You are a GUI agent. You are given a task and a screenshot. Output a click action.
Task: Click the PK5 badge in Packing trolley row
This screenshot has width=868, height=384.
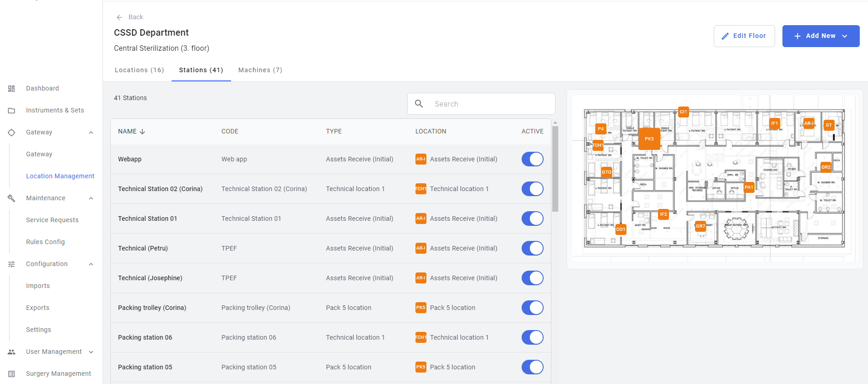click(x=421, y=308)
